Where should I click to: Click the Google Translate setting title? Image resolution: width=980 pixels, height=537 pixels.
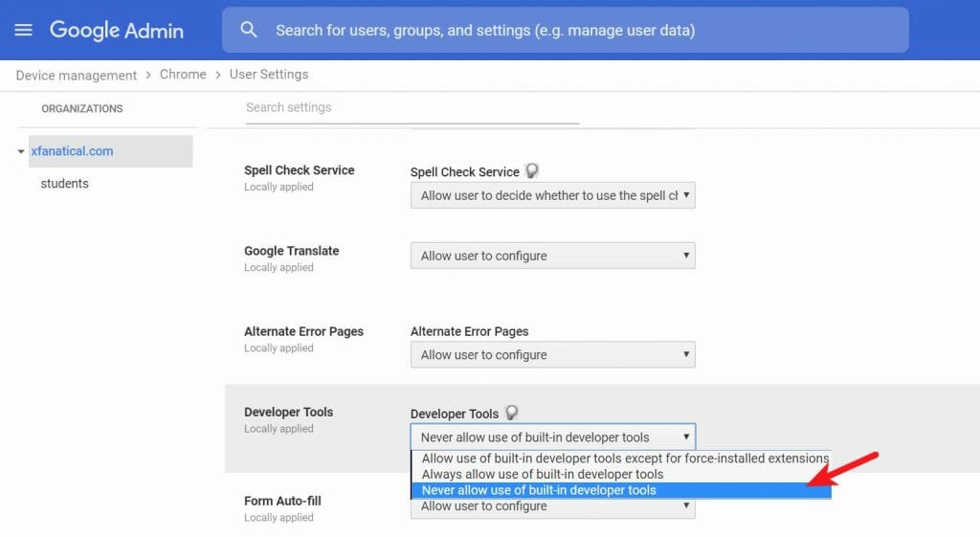(x=291, y=251)
